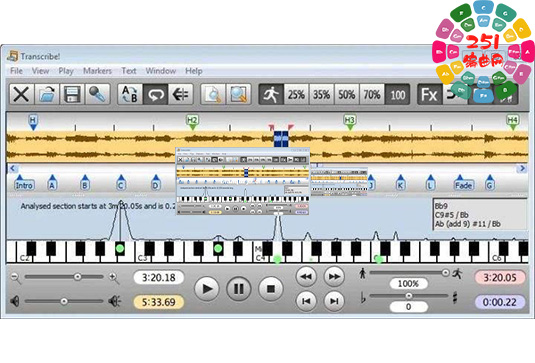The image size is (535, 363).
Task: Click the quiet speaker volume icon
Action: click(14, 301)
